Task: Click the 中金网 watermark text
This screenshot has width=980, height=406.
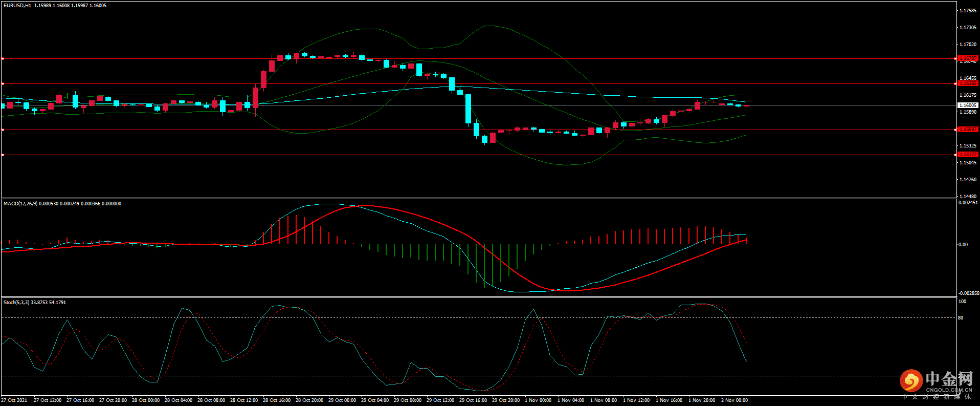Action: point(949,379)
